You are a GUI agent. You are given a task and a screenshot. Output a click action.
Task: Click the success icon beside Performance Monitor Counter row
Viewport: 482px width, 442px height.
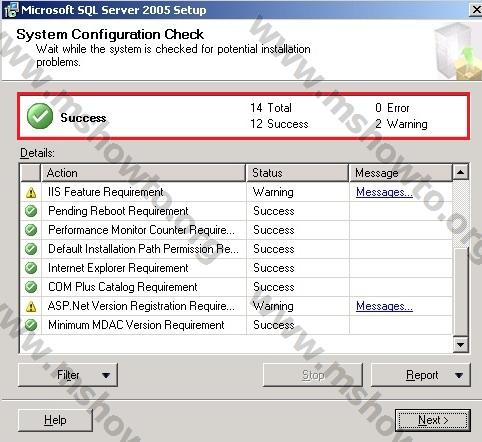[x=31, y=230]
